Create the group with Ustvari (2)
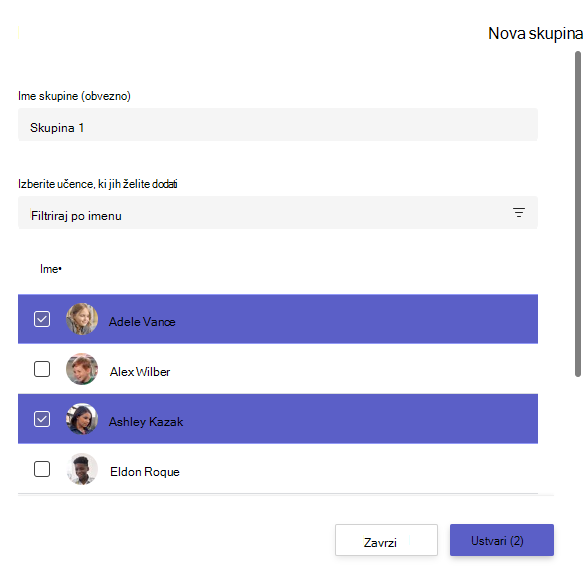The width and height of the screenshot is (583, 568). coord(502,540)
